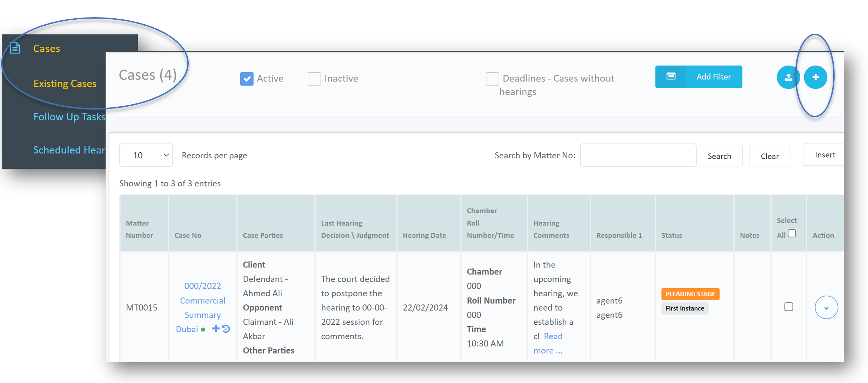Viewport: 868px width, 383px height.
Task: Tick Deadlines - Cases without hearings checkbox
Action: pos(492,79)
